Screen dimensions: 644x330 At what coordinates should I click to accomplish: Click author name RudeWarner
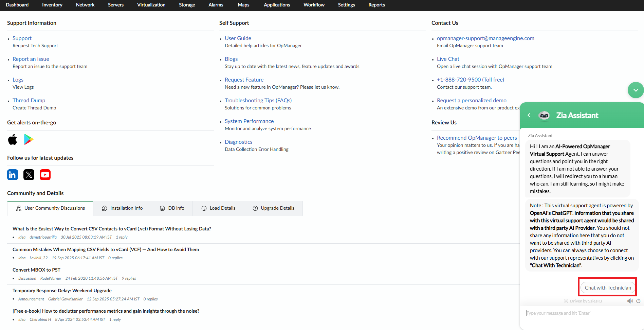pyautogui.click(x=51, y=278)
